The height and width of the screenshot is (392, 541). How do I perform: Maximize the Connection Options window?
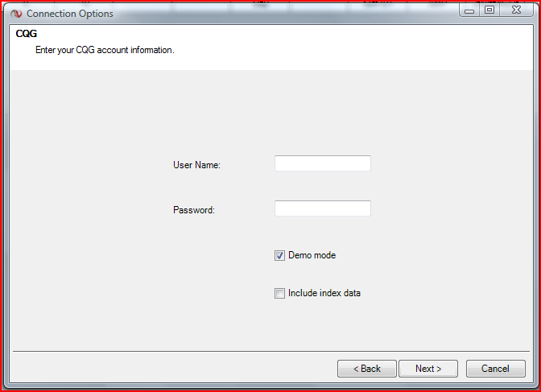pos(489,10)
